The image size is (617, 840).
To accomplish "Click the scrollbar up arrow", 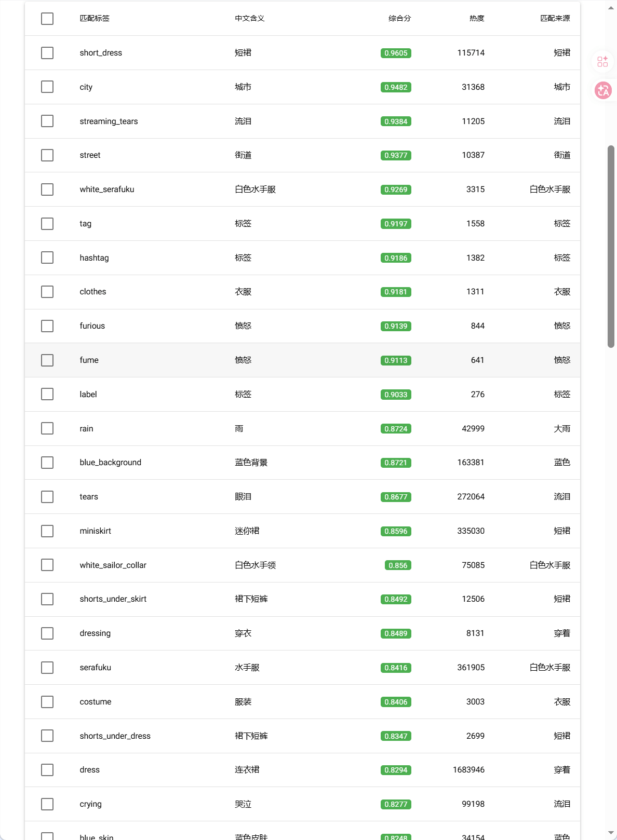I will point(611,8).
